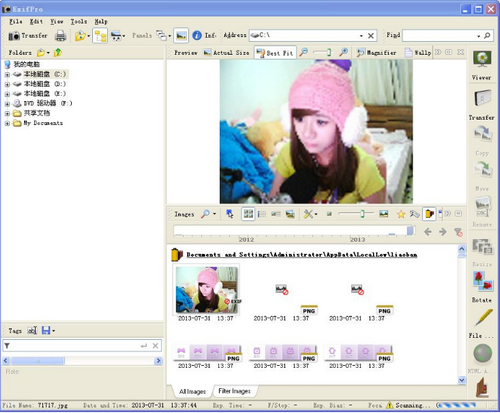The height and width of the screenshot is (413, 500).
Task: Click the preview zoom-in magnifier icon
Action: click(x=343, y=52)
